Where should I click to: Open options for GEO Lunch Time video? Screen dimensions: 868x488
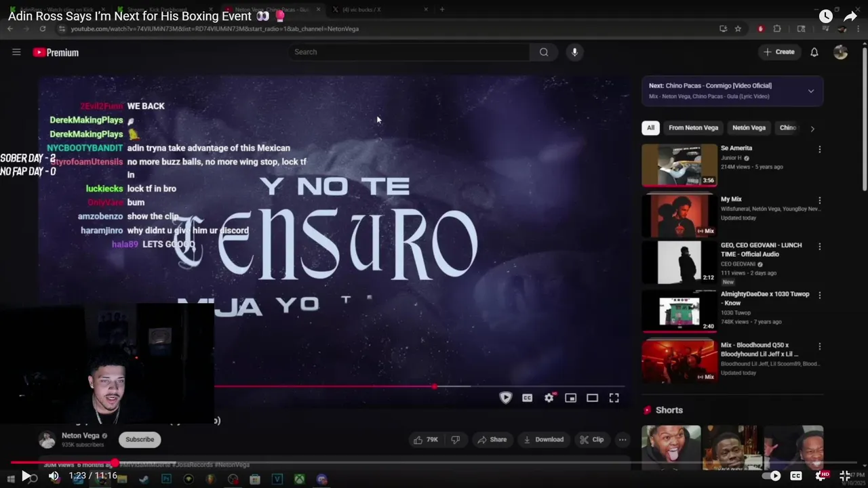tap(819, 247)
